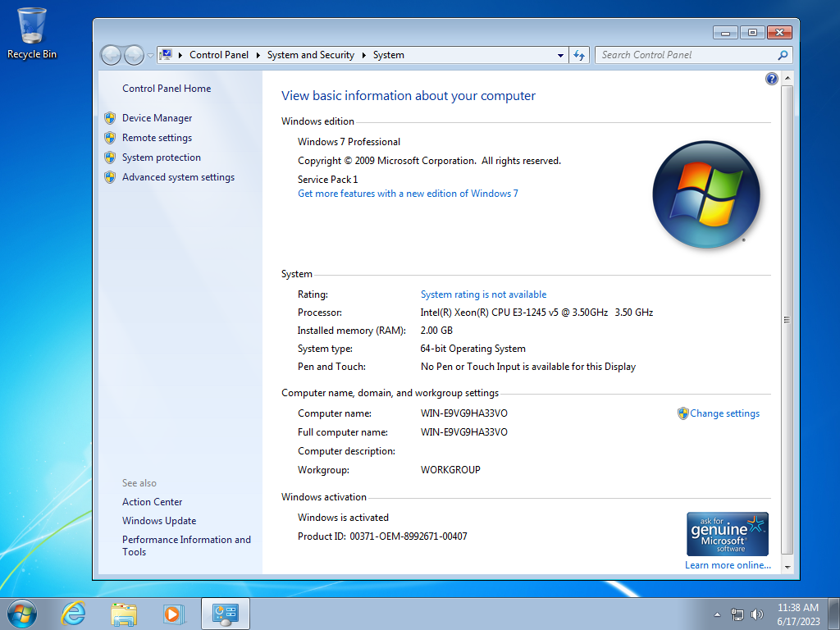The width and height of the screenshot is (840, 630).
Task: Select System and Security breadcrumb
Action: tap(311, 55)
